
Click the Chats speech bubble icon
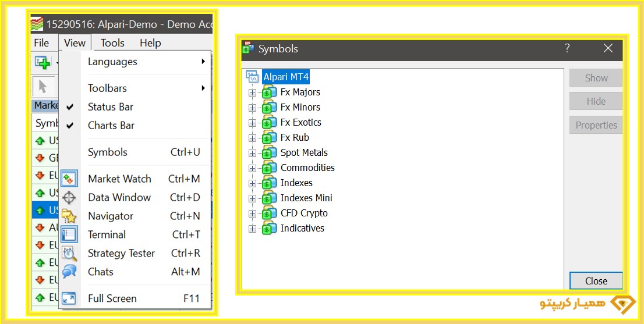point(69,272)
